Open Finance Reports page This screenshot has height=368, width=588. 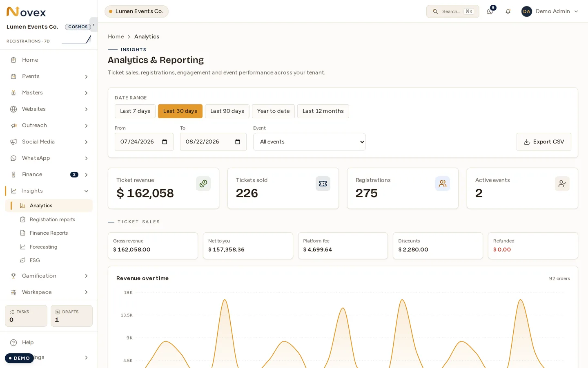49,233
